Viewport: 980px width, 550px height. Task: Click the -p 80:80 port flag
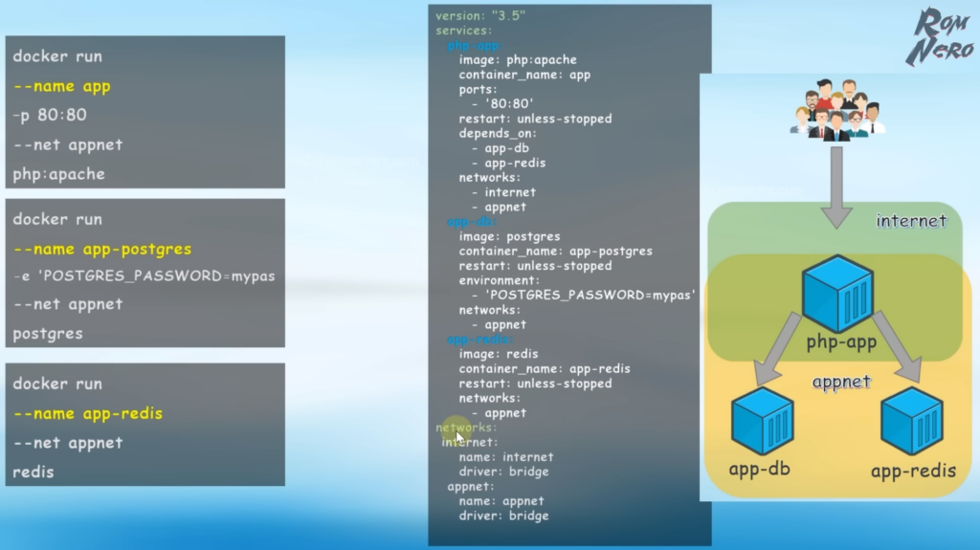(49, 116)
